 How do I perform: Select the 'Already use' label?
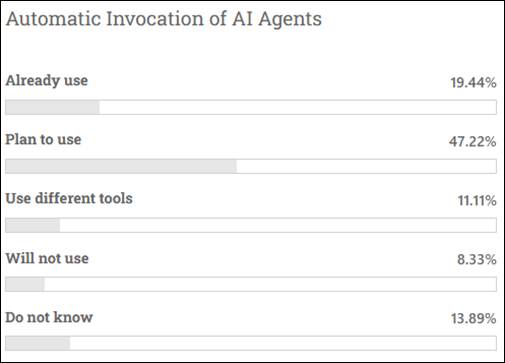coord(47,81)
